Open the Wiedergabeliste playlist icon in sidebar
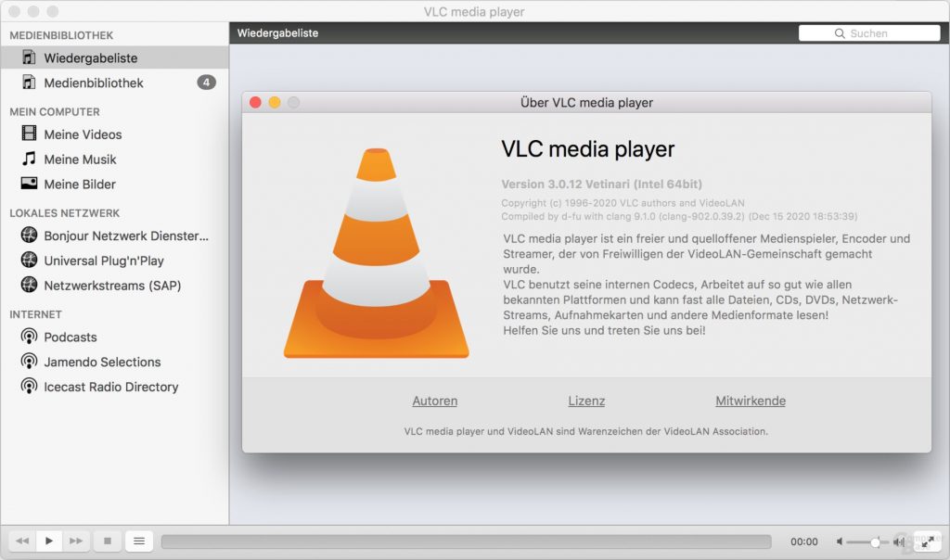The height and width of the screenshot is (560, 950). [x=29, y=57]
